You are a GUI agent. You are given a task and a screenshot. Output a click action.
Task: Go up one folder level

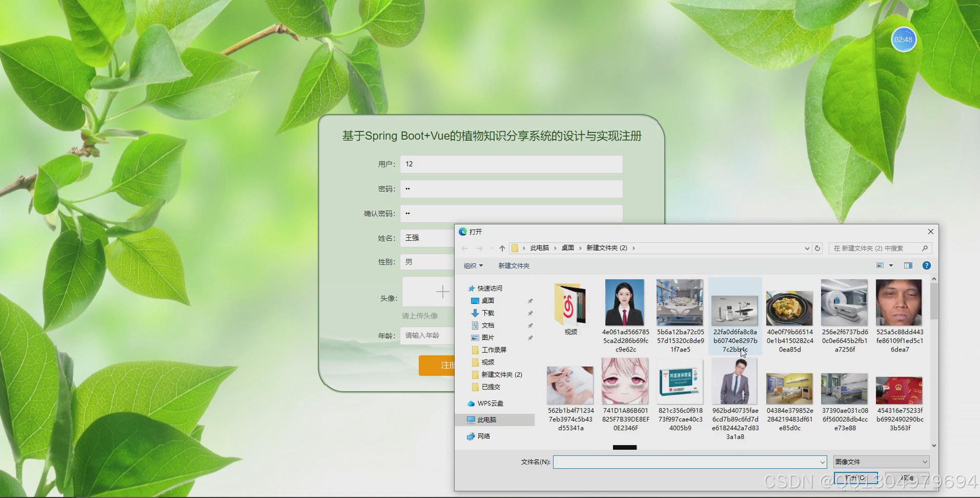[x=502, y=248]
